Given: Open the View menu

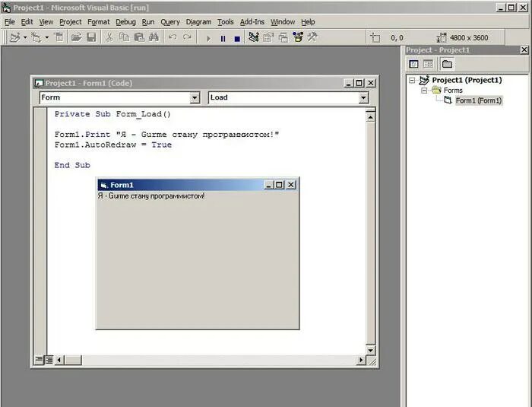Looking at the screenshot, I should [x=46, y=22].
